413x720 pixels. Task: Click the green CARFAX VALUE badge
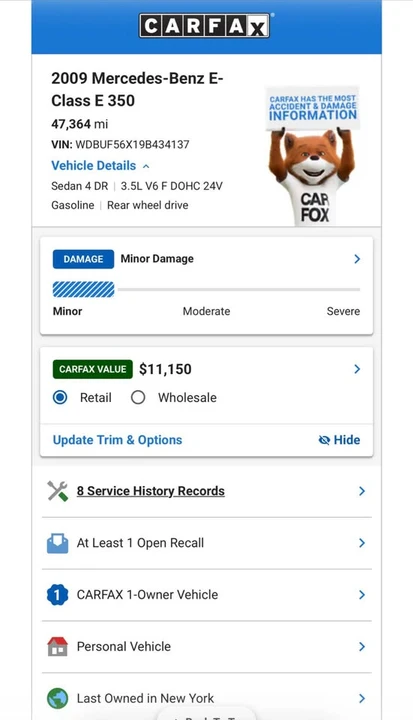pos(93,369)
